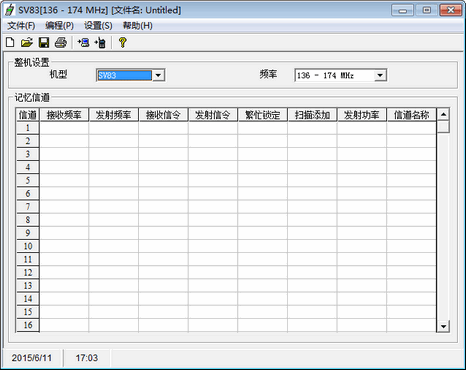Click the 扫描添加 column header
Screen dimensions: 466x370
click(312, 115)
